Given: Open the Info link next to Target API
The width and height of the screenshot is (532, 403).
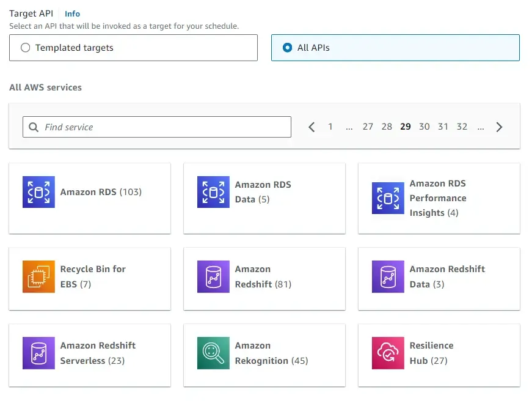Looking at the screenshot, I should 71,13.
